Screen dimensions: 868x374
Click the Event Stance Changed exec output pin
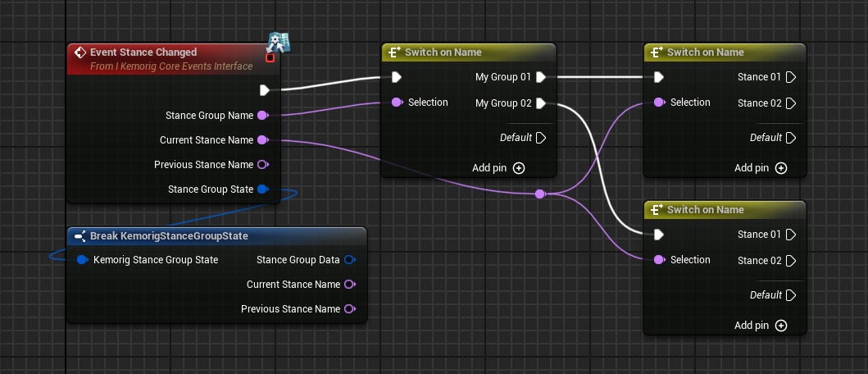pyautogui.click(x=265, y=90)
